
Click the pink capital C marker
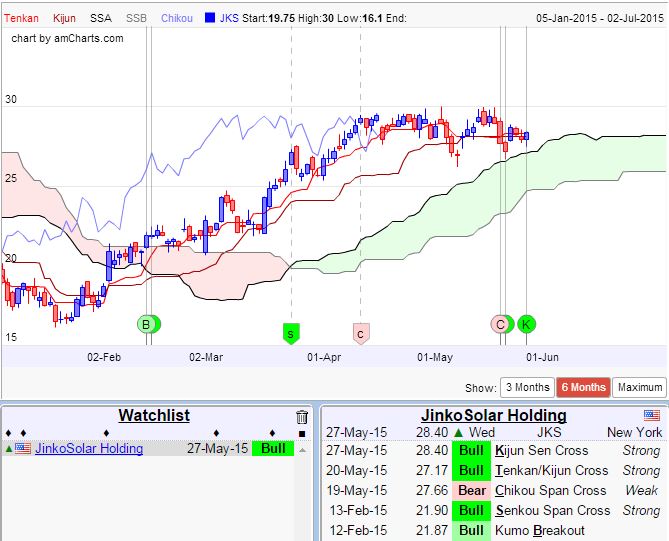pos(500,324)
